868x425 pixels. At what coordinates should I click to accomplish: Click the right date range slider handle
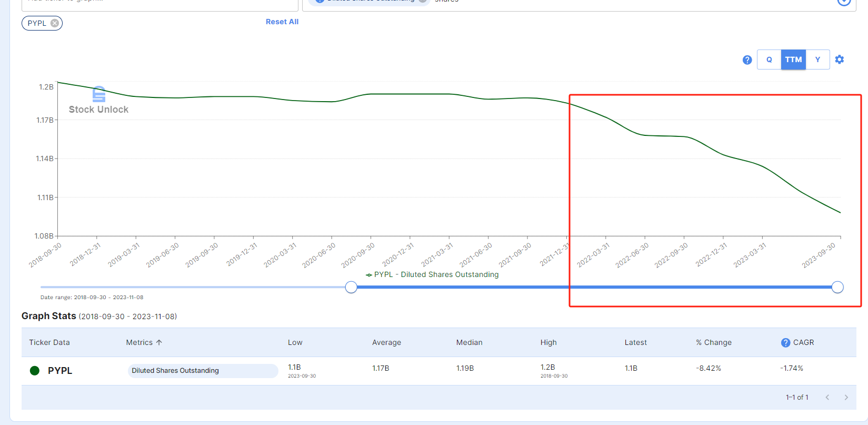pos(837,287)
